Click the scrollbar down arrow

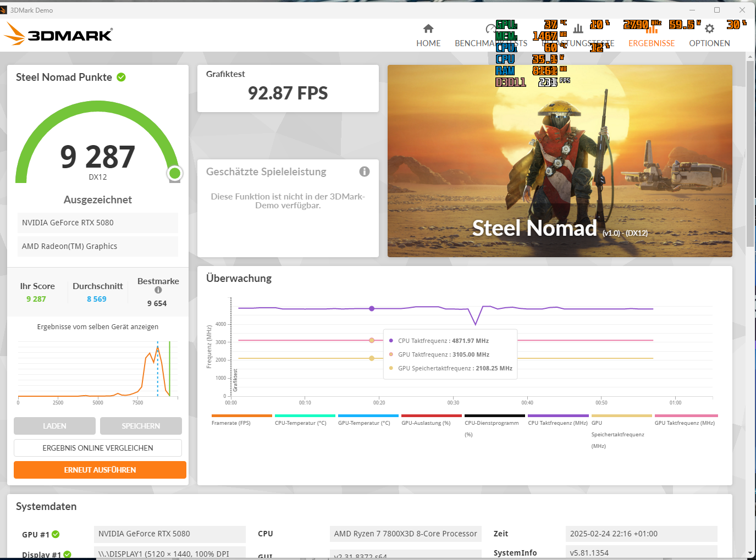pos(750,553)
